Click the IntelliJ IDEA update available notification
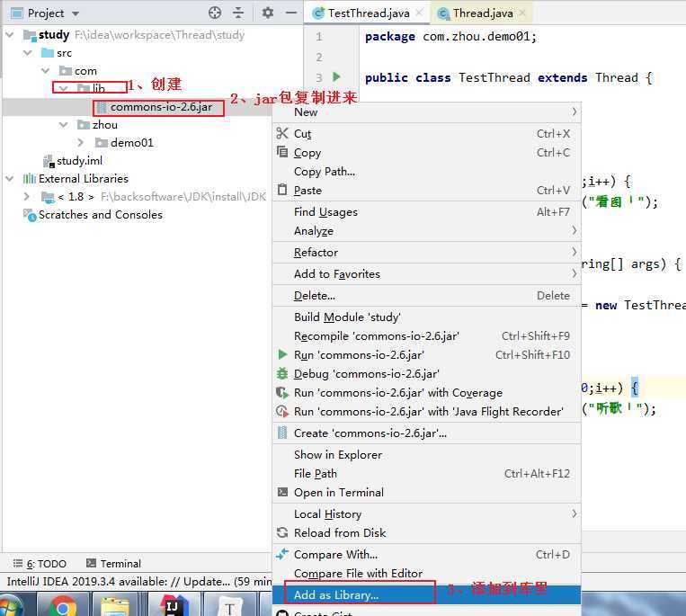This screenshot has height=616, width=686. pyautogui.click(x=139, y=582)
